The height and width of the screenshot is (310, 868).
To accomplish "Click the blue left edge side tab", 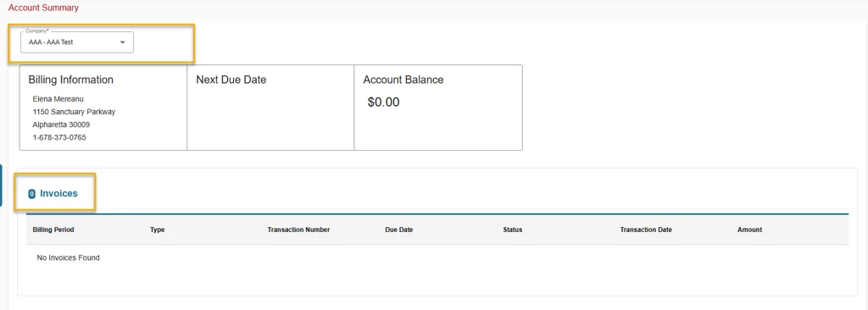I will coord(1,185).
